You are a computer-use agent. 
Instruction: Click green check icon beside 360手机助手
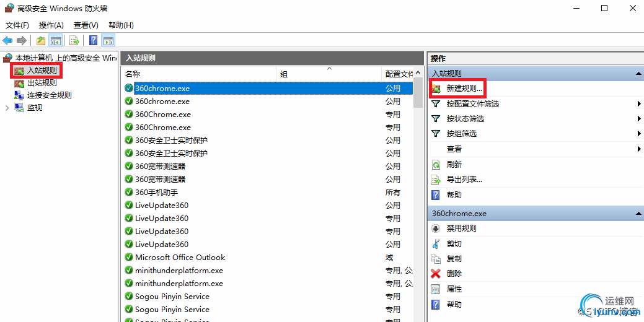[x=128, y=193]
